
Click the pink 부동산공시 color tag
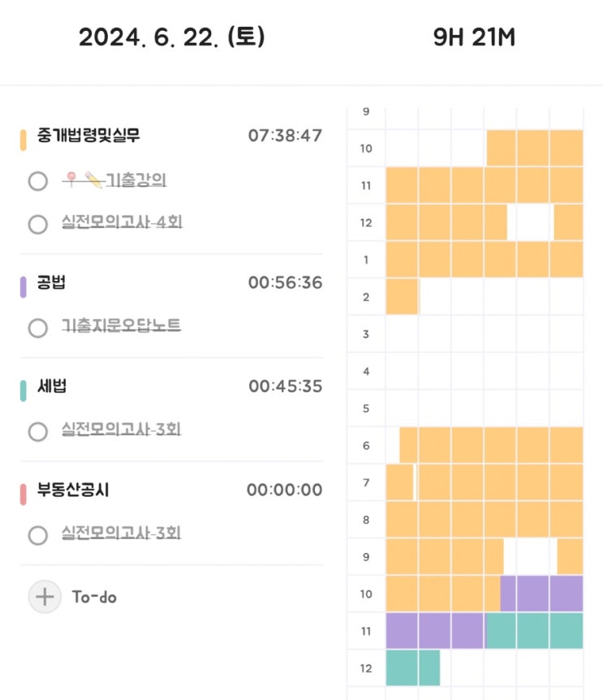point(24,492)
